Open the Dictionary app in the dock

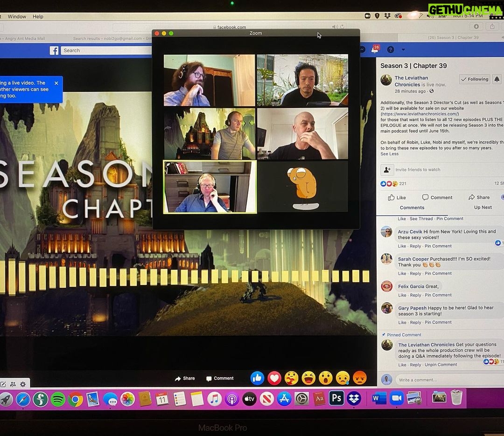319,398
